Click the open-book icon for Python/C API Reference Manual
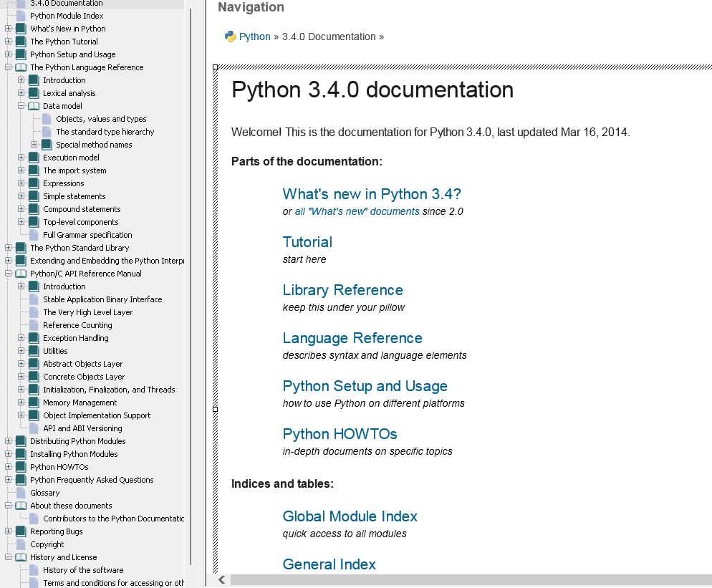Screen dimensions: 712x588 tap(21, 274)
